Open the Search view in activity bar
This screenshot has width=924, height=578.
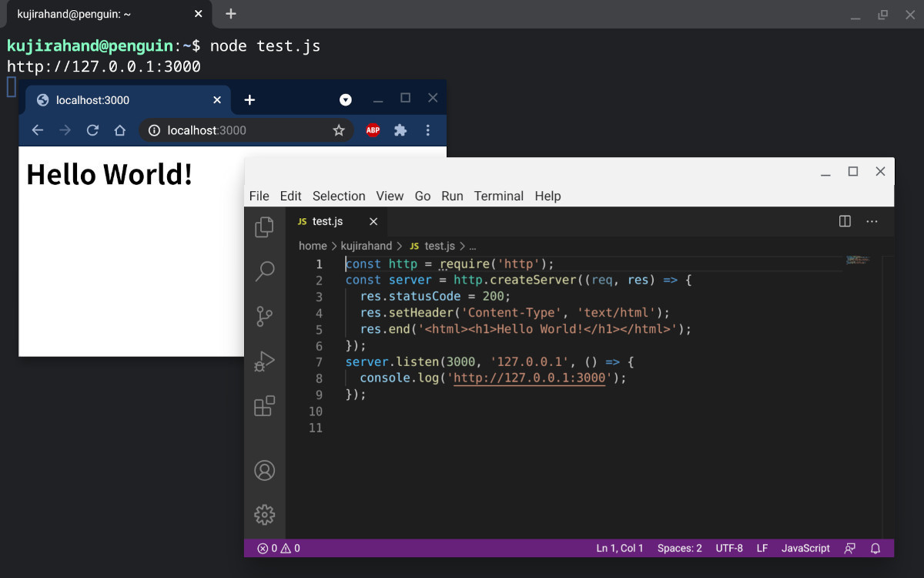click(x=264, y=271)
